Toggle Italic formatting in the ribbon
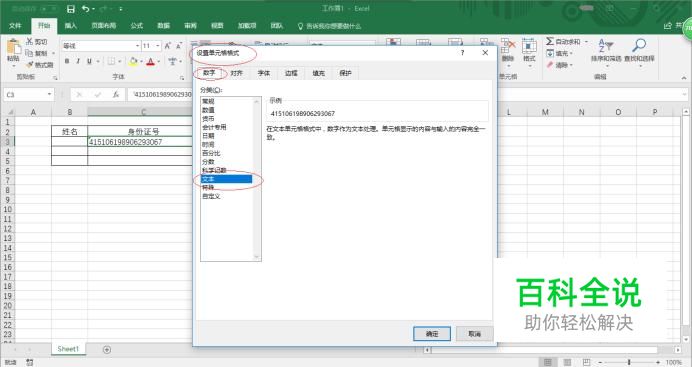Screen dimensions: 692x367 click(x=78, y=61)
